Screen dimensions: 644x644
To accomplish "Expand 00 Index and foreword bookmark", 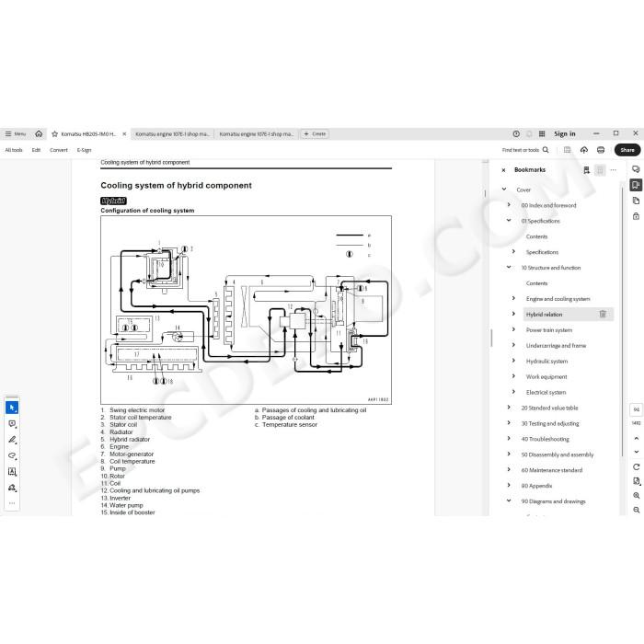I will [509, 204].
